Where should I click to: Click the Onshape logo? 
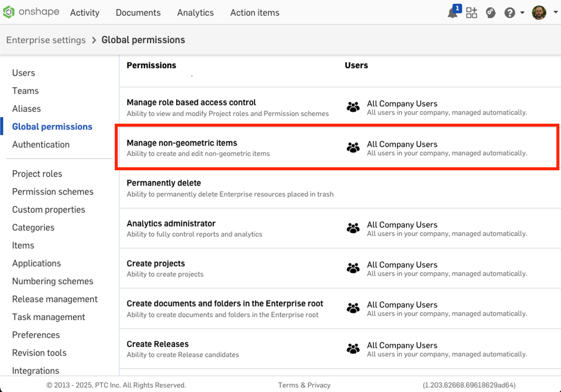pos(31,12)
